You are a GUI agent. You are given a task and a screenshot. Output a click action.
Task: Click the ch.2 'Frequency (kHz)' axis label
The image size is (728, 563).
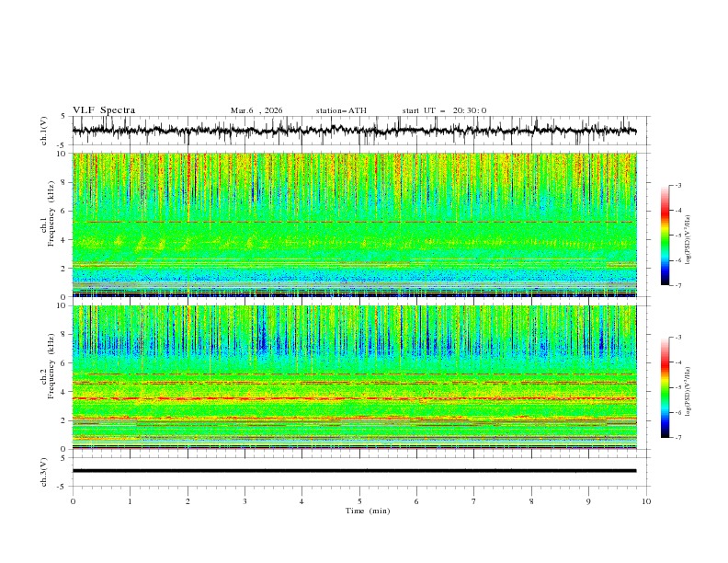pos(51,366)
